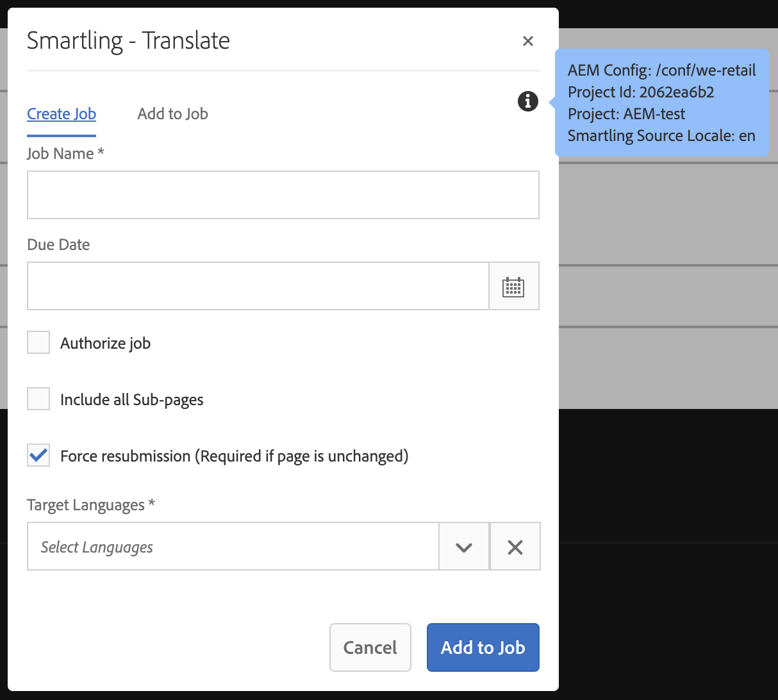
Task: Focus the Job Name text field
Action: click(x=283, y=195)
